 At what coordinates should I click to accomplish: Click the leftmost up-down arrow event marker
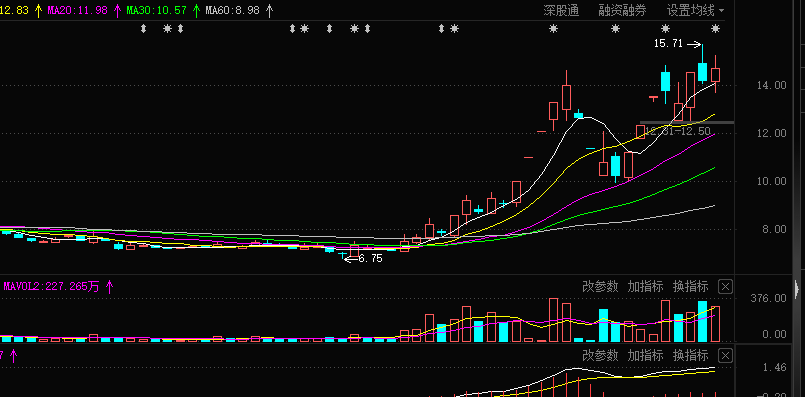[x=143, y=29]
